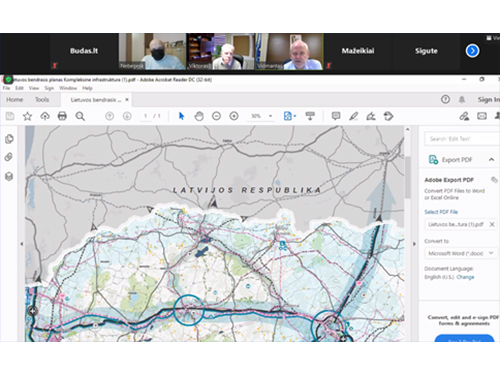
Task: Open the Sign menu
Action: [49, 88]
